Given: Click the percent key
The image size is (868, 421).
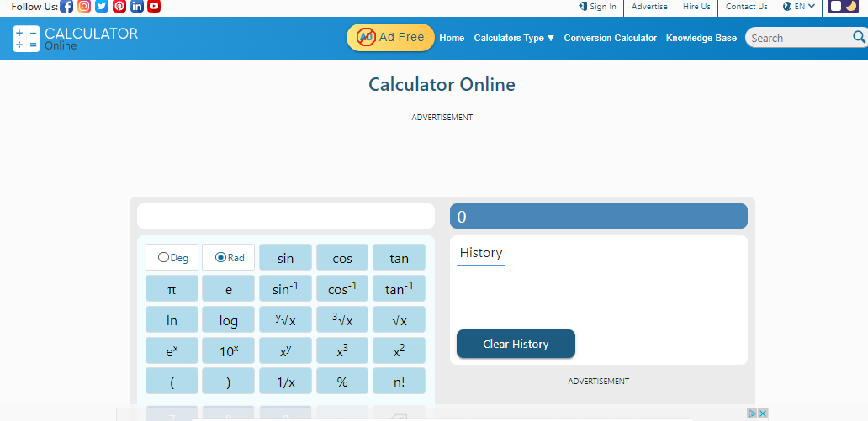Looking at the screenshot, I should (342, 382).
